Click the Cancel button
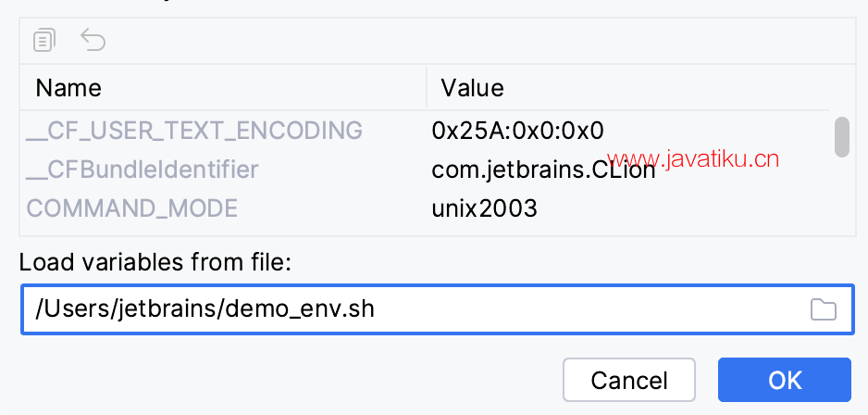 [x=629, y=380]
